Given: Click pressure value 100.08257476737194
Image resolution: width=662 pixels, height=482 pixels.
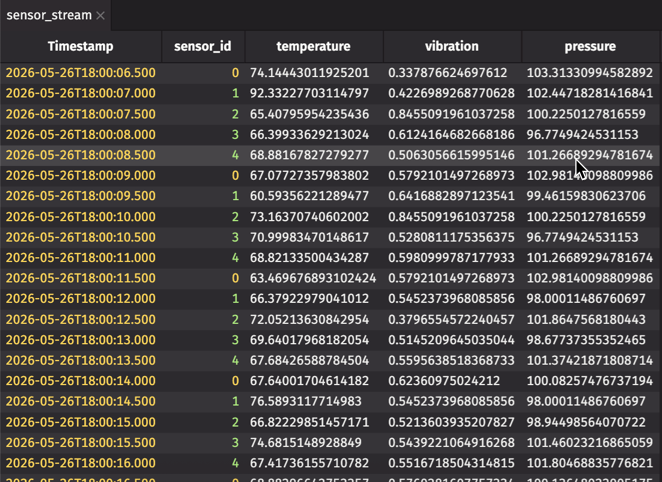Looking at the screenshot, I should click(x=590, y=381).
